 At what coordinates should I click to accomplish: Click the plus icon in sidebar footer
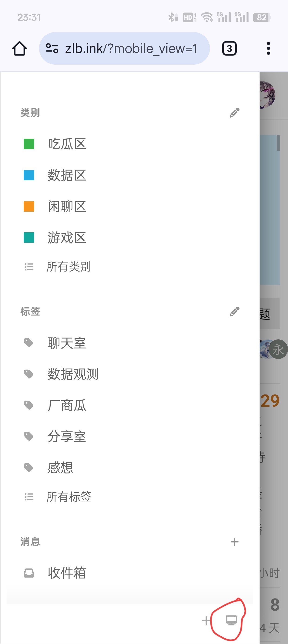pyautogui.click(x=206, y=620)
